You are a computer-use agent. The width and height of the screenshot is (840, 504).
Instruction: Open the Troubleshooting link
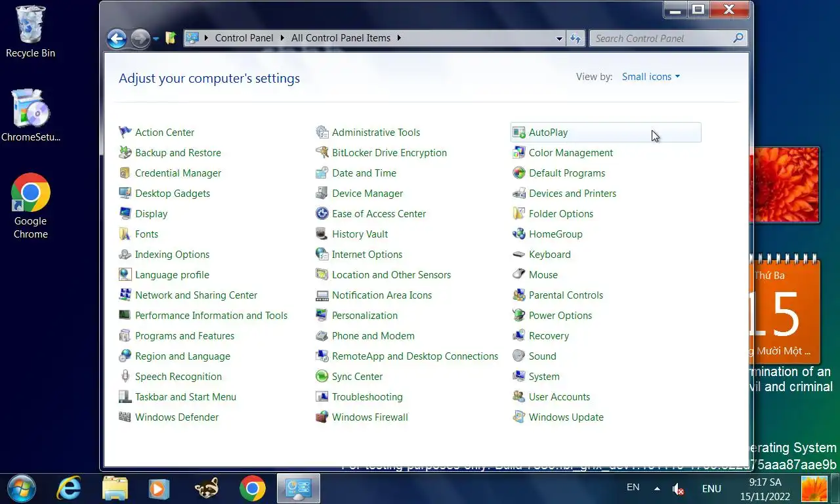coord(367,397)
